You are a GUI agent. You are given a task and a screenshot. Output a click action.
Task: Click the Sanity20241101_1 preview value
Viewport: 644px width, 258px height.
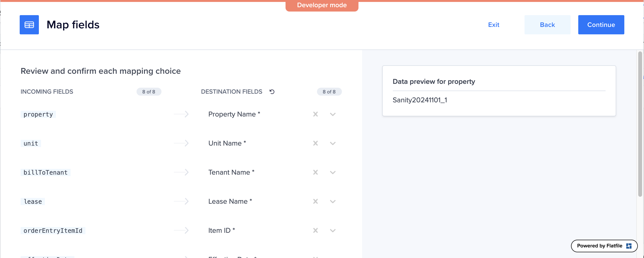(420, 100)
